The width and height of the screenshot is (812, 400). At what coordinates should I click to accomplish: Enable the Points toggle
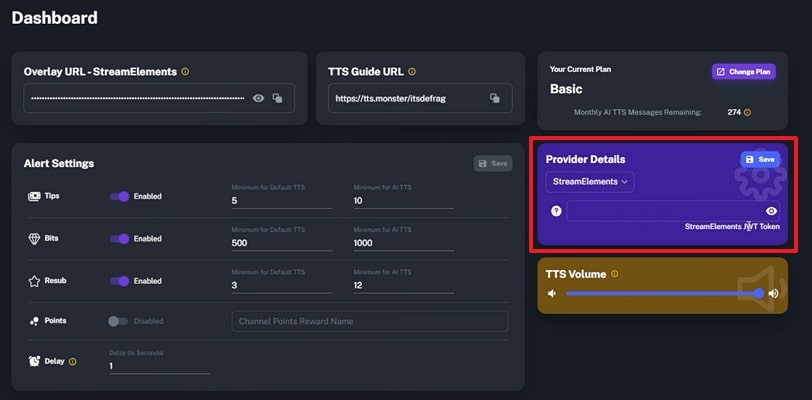click(118, 321)
